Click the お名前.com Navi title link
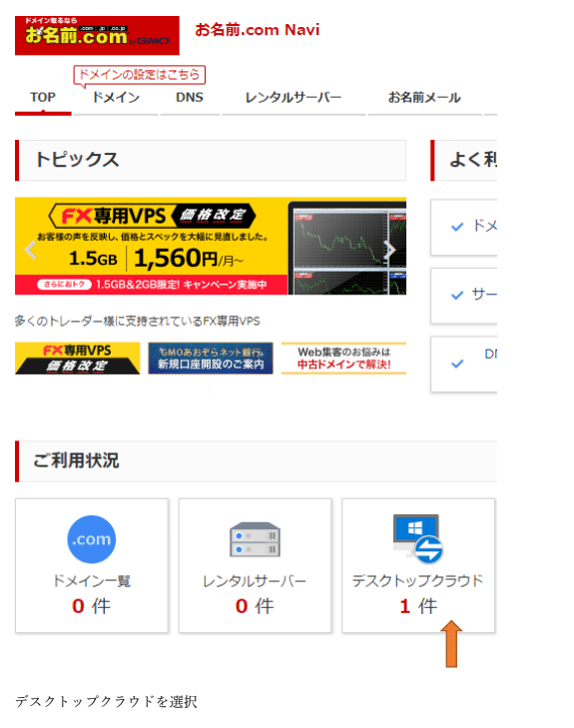The height and width of the screenshot is (728, 574). click(258, 30)
